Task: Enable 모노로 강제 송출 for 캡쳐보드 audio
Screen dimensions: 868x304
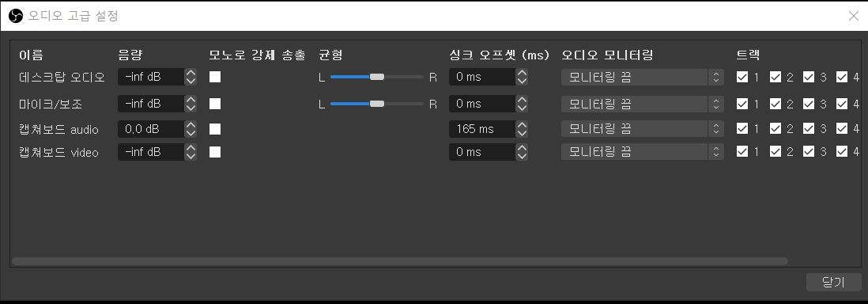Action: click(x=215, y=129)
